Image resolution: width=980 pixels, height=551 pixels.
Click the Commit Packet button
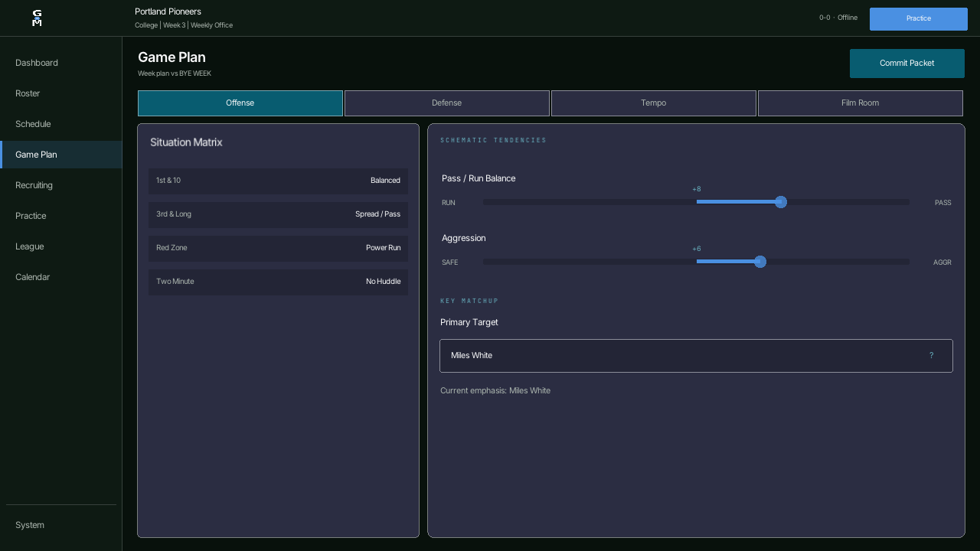click(x=907, y=64)
